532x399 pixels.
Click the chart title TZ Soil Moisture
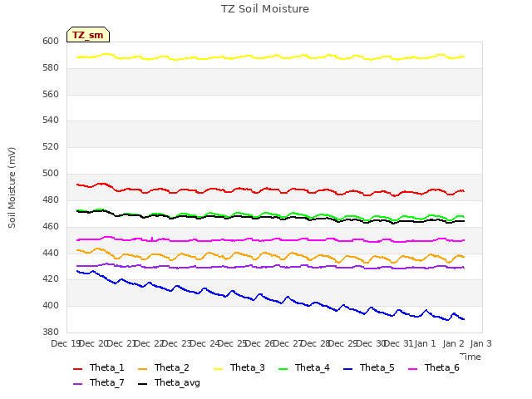(x=265, y=9)
